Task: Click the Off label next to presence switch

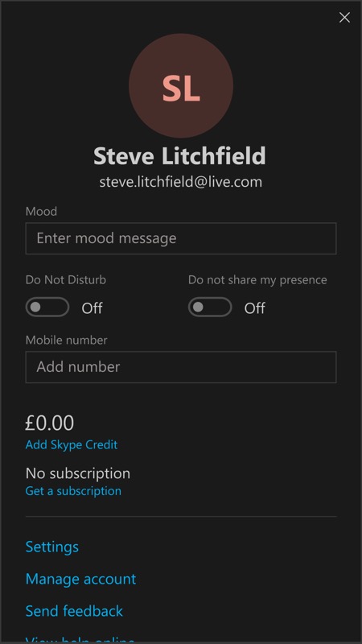Action: tap(254, 308)
